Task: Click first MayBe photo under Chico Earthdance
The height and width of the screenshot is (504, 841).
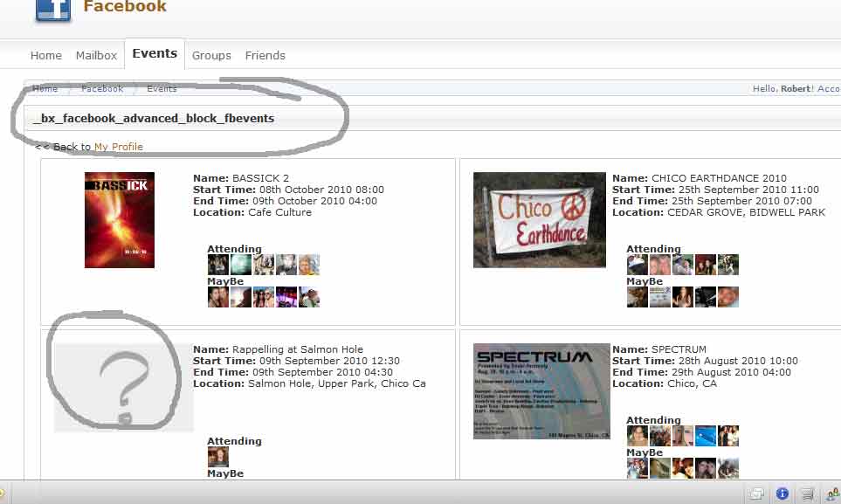Action: pos(638,297)
